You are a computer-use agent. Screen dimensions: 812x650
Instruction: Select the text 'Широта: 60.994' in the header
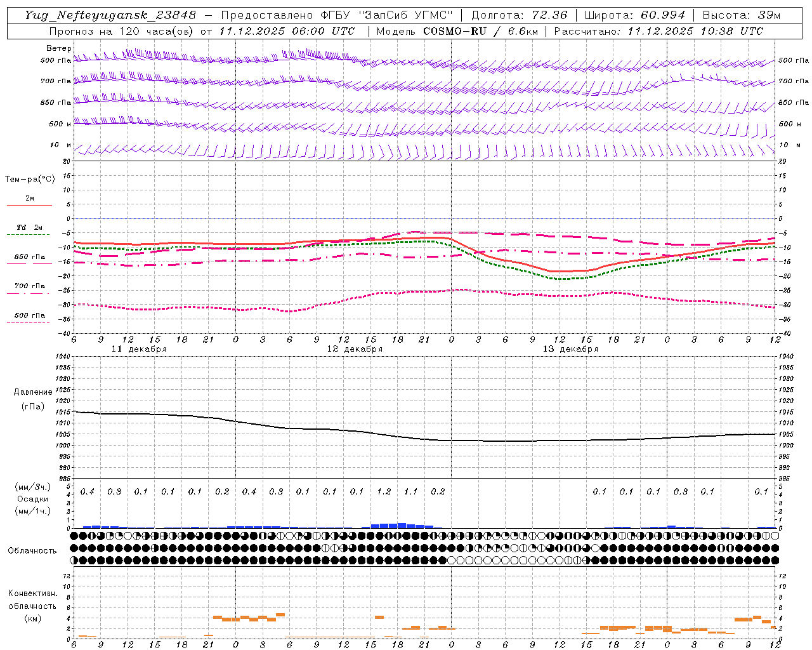(x=635, y=15)
